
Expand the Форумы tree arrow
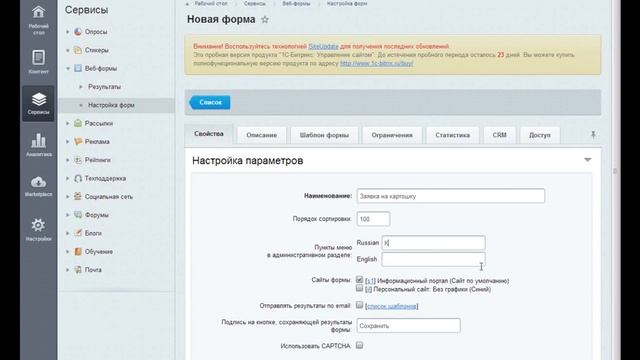click(68, 215)
